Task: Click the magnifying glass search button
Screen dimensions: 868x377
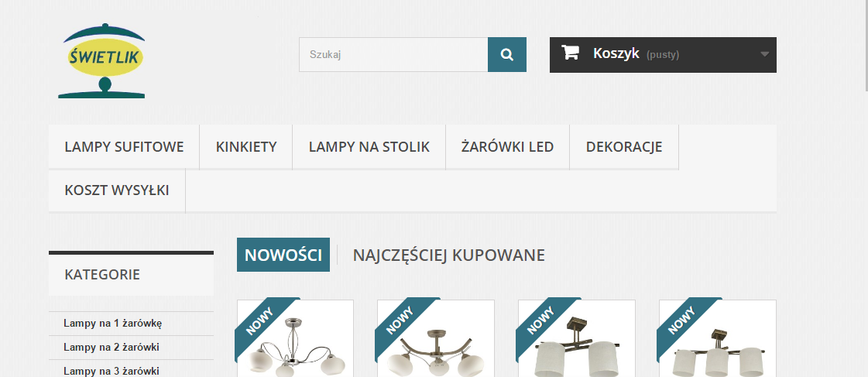Action: point(507,54)
